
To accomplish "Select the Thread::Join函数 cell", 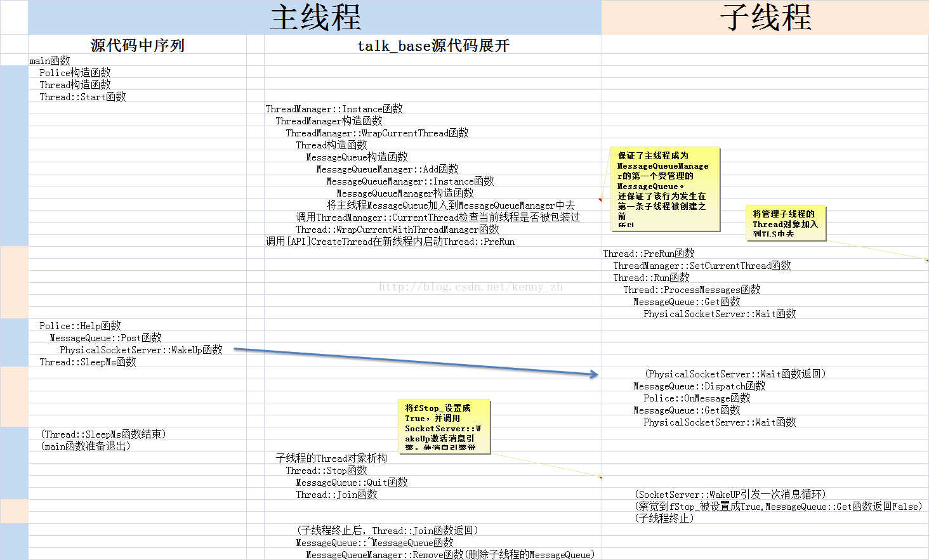I will 336,495.
